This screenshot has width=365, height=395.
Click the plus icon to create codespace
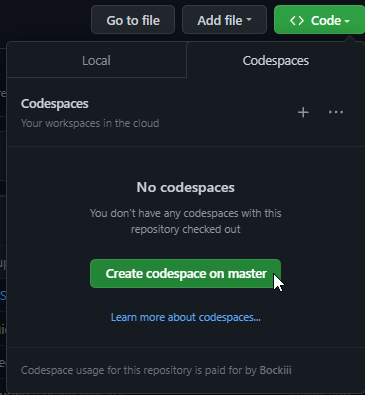[x=303, y=112]
